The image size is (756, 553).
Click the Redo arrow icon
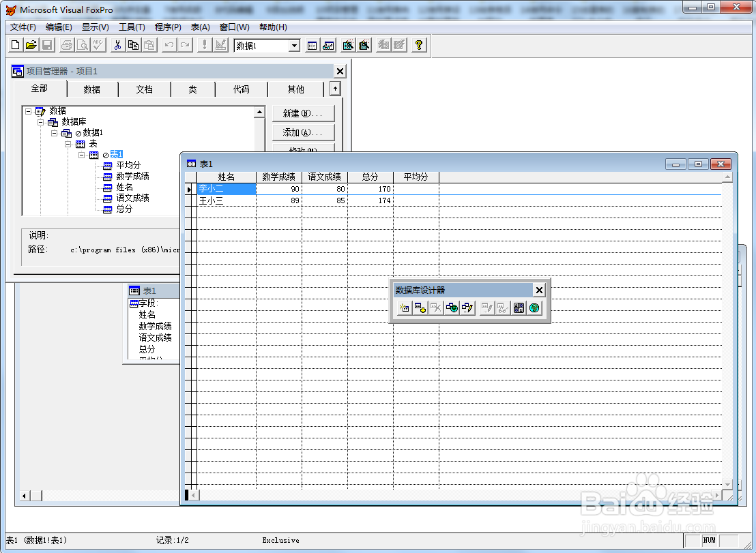tap(185, 45)
